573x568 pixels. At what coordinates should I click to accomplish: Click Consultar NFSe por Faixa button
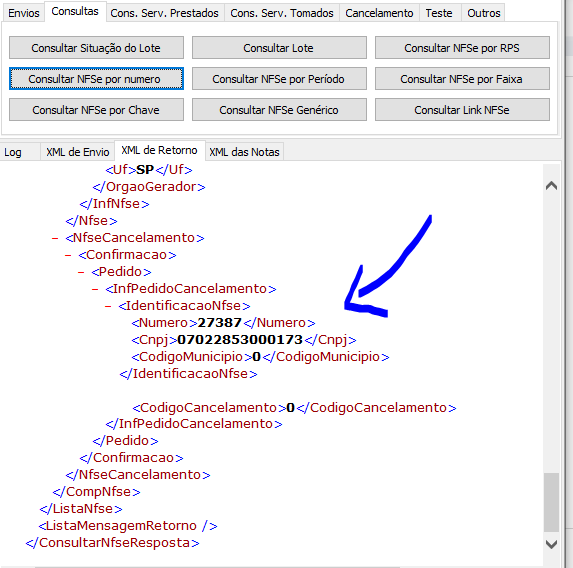462,79
